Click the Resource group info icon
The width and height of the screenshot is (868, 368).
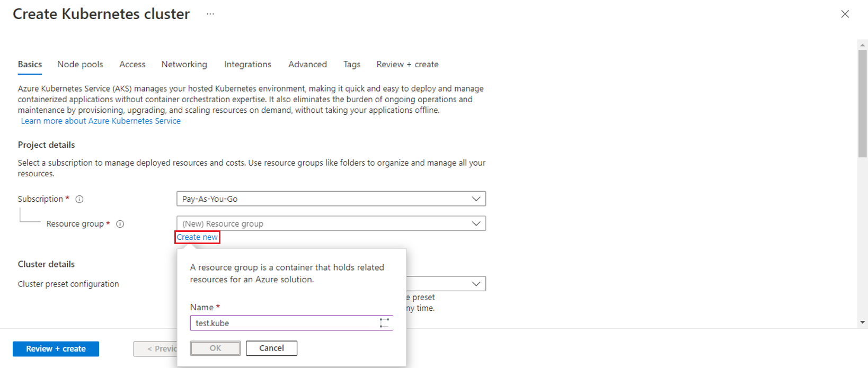(x=120, y=224)
